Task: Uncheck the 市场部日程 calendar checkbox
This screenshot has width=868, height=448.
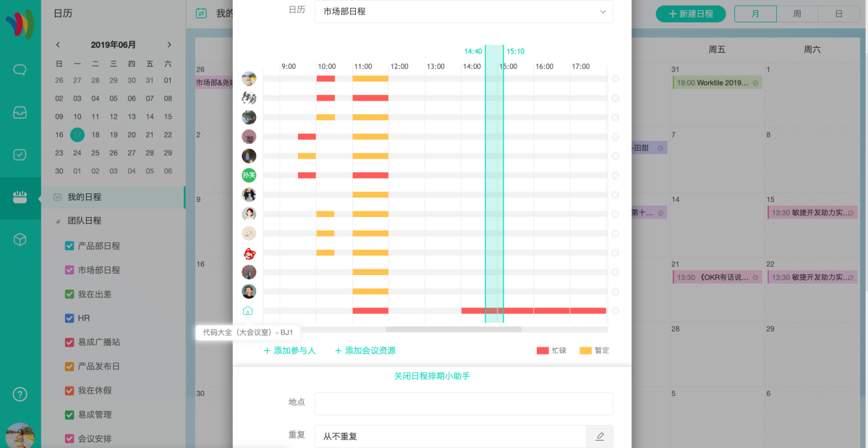Action: point(69,270)
